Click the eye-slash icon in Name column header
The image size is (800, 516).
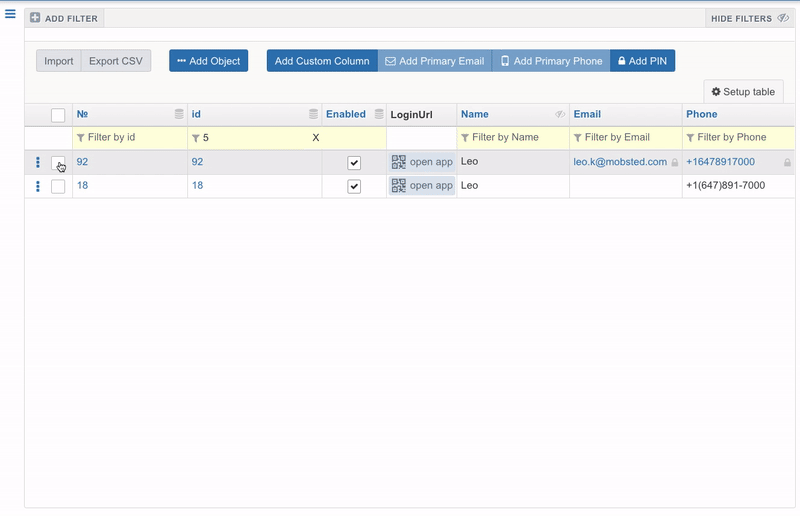(560, 115)
